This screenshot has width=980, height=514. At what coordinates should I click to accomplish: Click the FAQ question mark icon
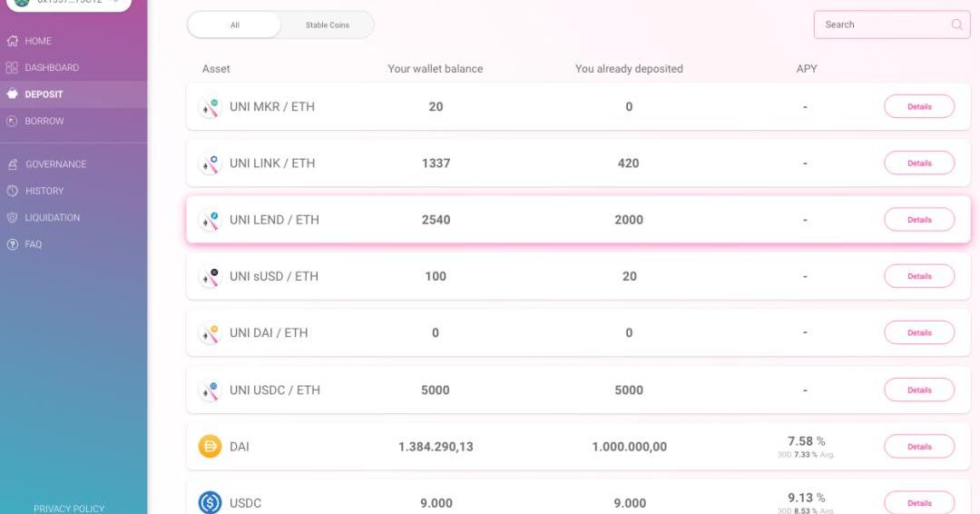[x=12, y=244]
